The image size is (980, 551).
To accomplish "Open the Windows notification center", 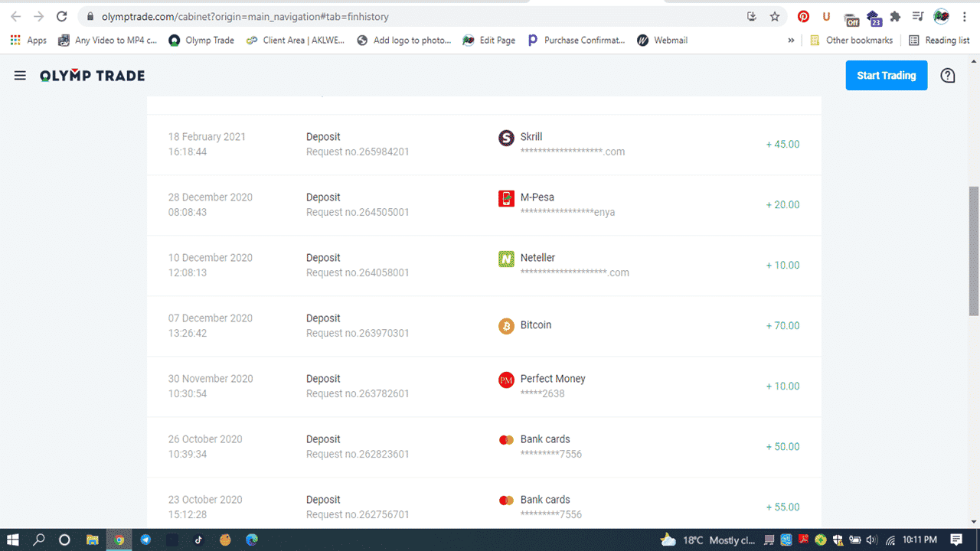I will [x=955, y=540].
